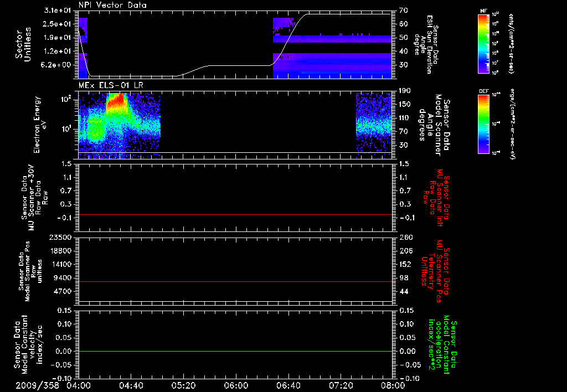Click the white sun elevation curve
Viewport: 567px width, 392px height.
235,65
